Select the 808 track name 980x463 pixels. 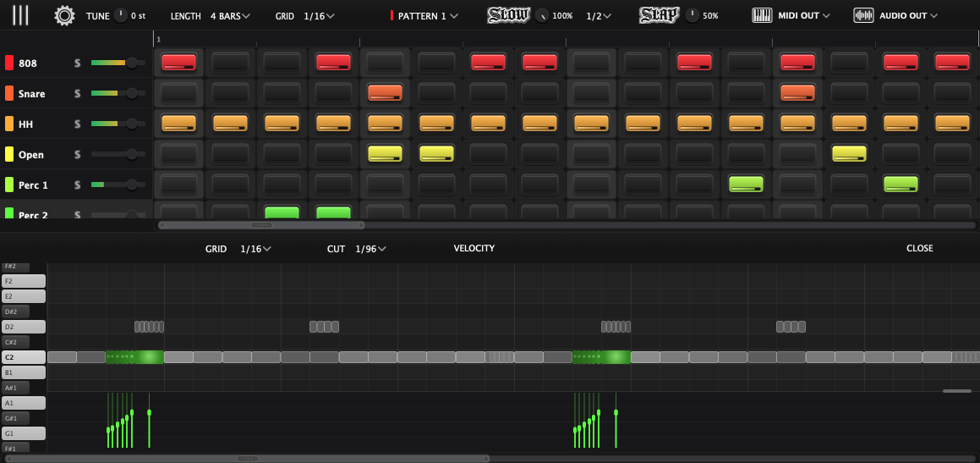click(x=28, y=63)
